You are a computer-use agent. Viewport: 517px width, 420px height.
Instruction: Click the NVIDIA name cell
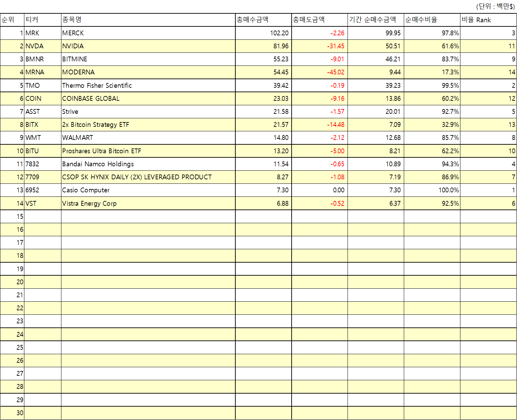click(x=148, y=46)
